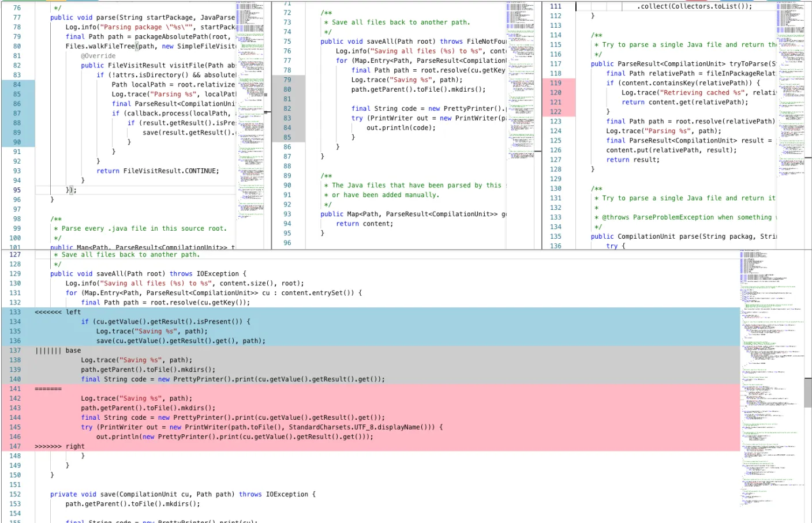Click 'try (PrintWriter out' statement on line 145
This screenshot has width=812, height=523.
coord(261,427)
